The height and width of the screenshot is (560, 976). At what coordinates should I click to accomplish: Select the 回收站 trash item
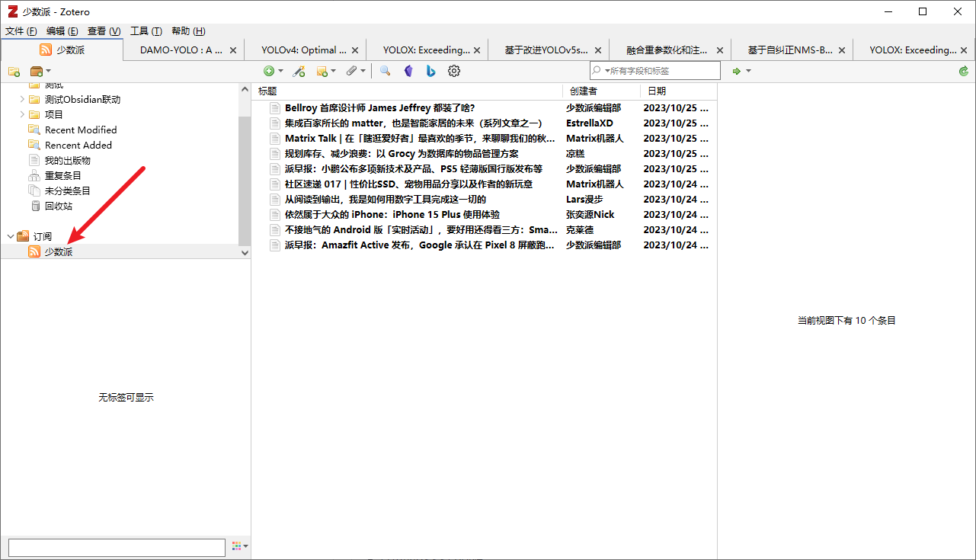(58, 206)
